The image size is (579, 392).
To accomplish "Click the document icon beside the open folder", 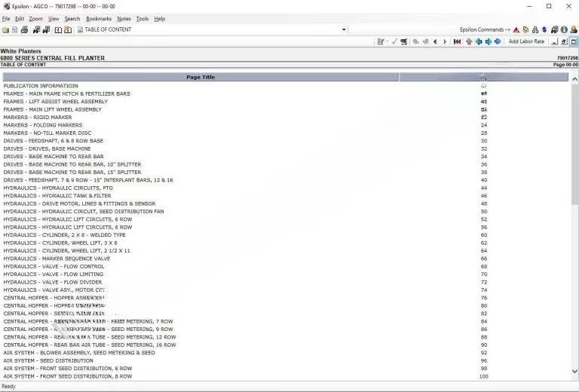I will click(15, 30).
